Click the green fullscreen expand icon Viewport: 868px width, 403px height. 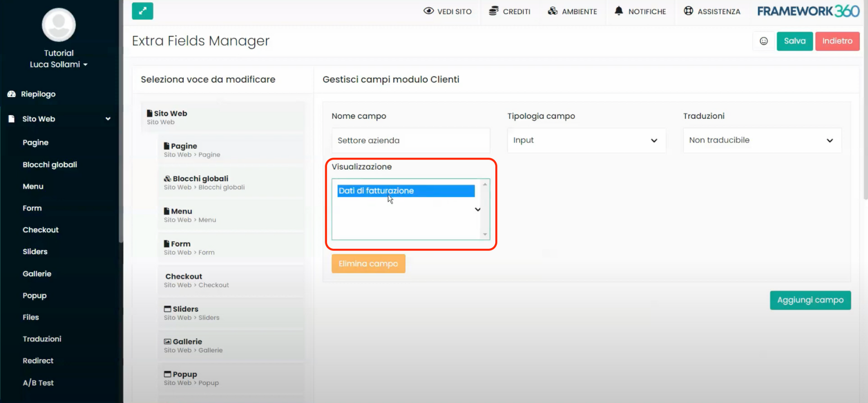click(142, 11)
